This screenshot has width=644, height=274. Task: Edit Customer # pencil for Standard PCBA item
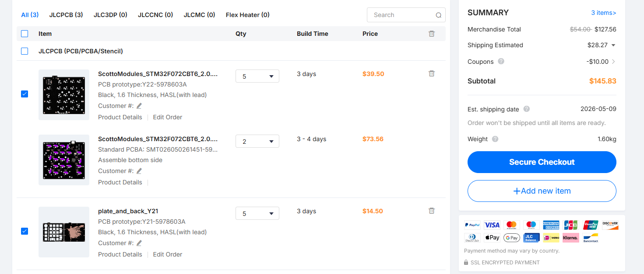[x=139, y=171]
